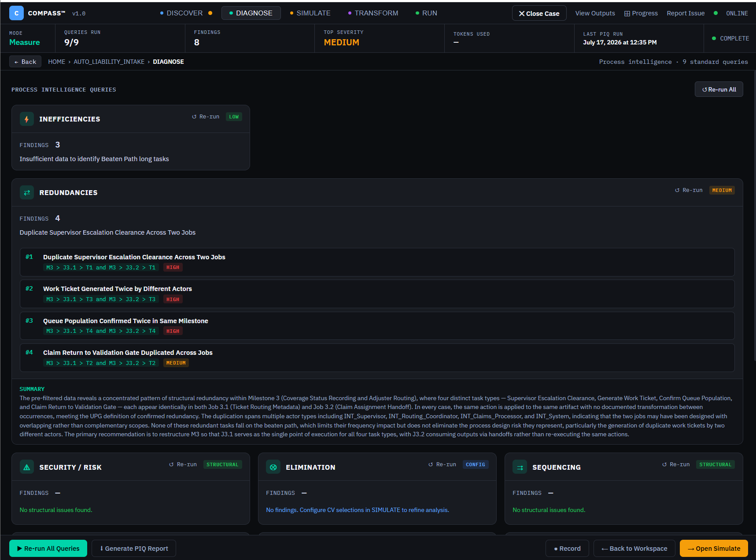The width and height of the screenshot is (756, 560).
Task: Click Re-run All button at top right
Action: click(x=719, y=89)
